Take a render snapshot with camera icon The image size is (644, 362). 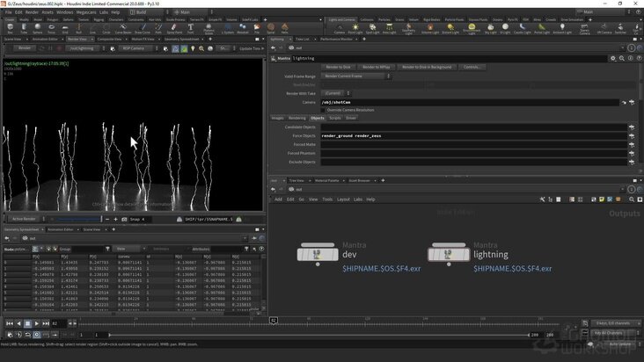click(124, 220)
